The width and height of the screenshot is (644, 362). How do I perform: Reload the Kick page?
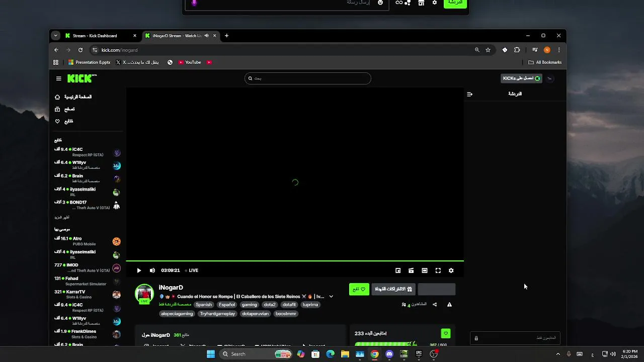coord(80,50)
